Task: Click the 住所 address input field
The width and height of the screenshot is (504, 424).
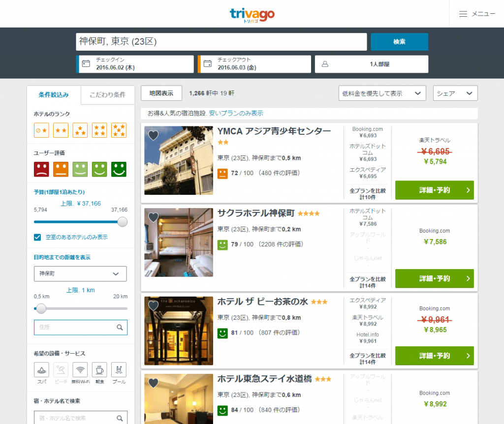Action: (x=80, y=327)
